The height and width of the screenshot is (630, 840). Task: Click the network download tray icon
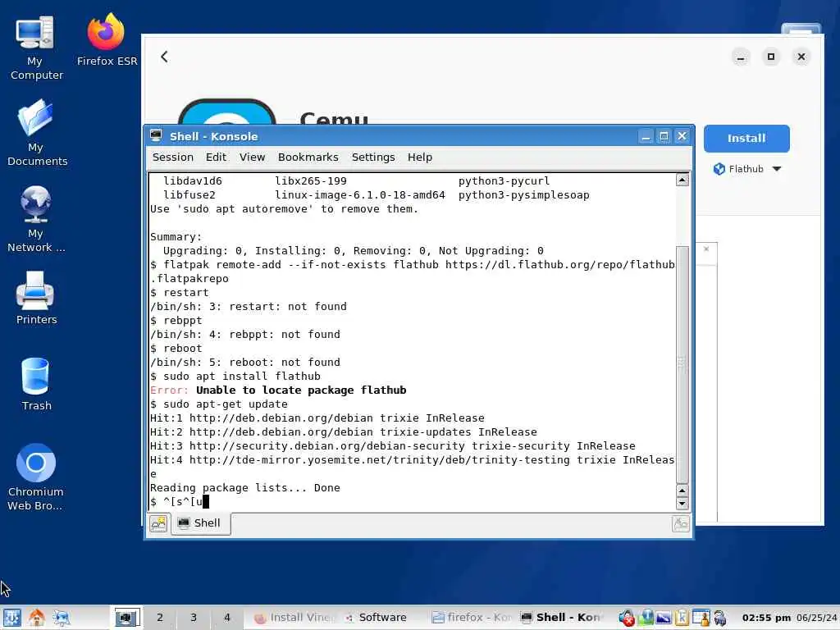point(646,618)
